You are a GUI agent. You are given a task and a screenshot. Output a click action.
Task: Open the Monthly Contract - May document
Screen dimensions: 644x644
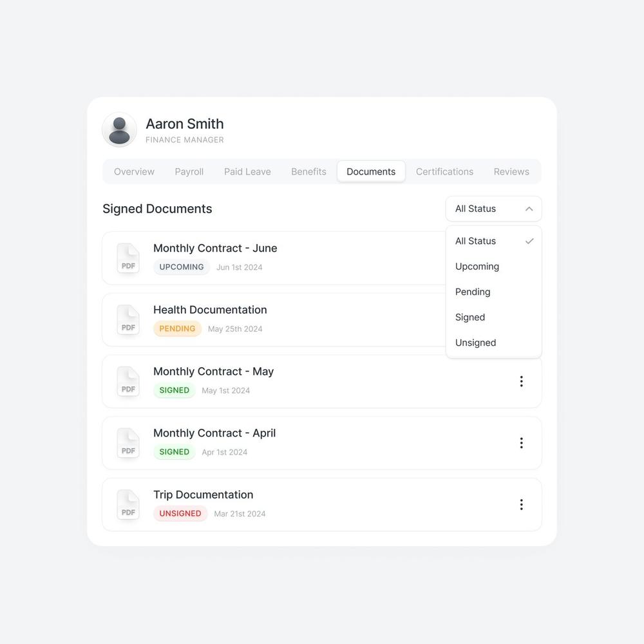[x=321, y=381]
